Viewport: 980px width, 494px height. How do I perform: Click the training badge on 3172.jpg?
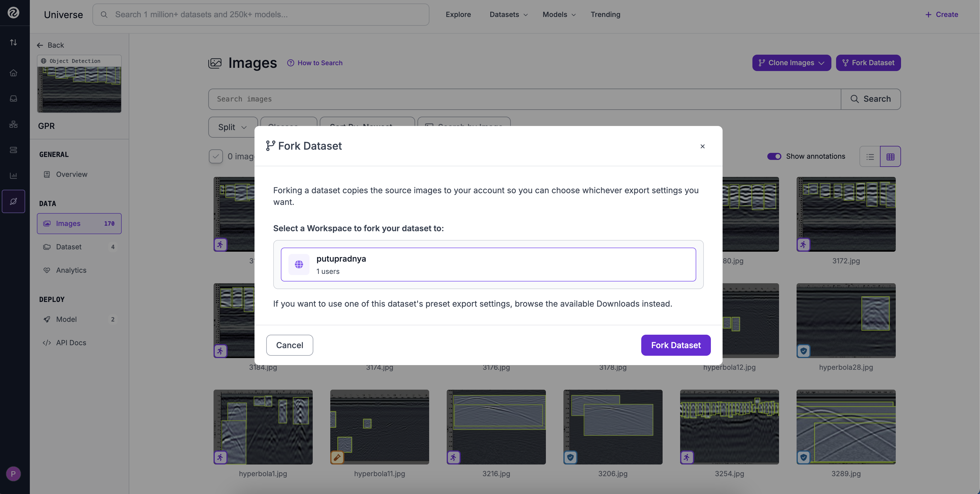point(804,244)
